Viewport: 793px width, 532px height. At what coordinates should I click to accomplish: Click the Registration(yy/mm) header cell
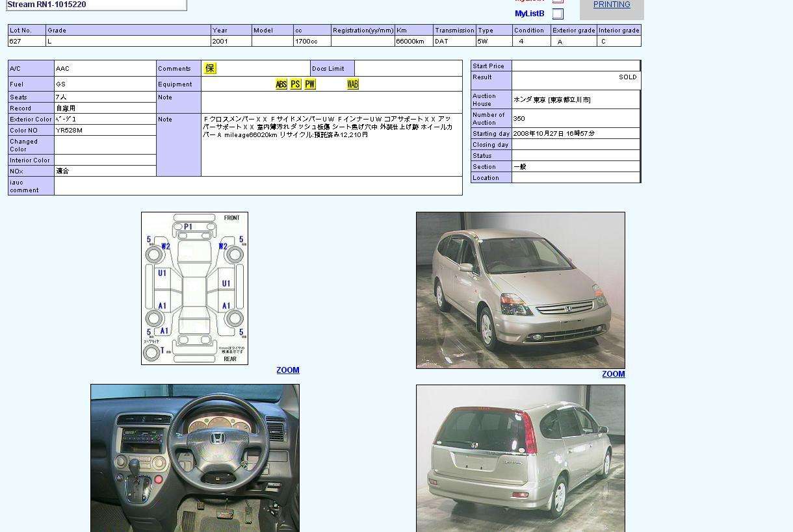pos(363,30)
